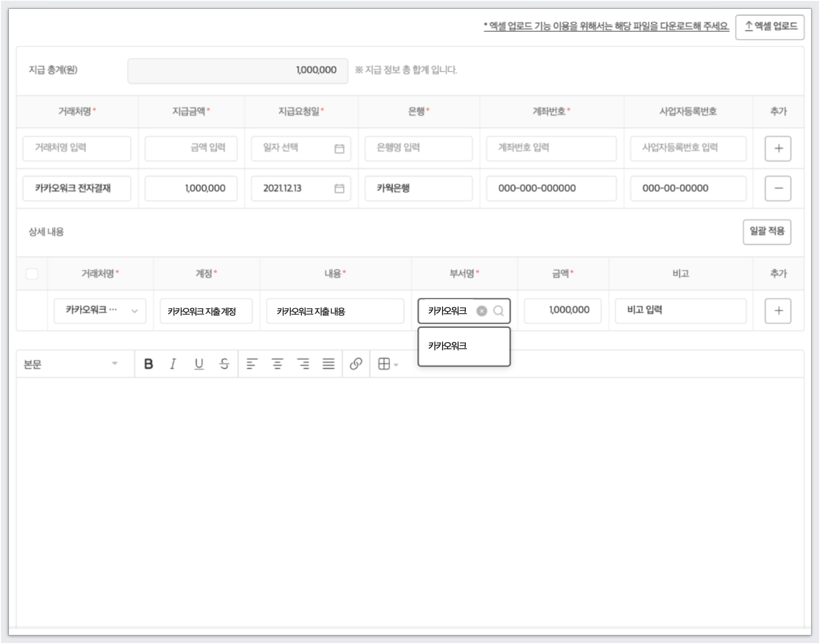820x644 pixels.
Task: Align text to the left
Action: point(252,364)
